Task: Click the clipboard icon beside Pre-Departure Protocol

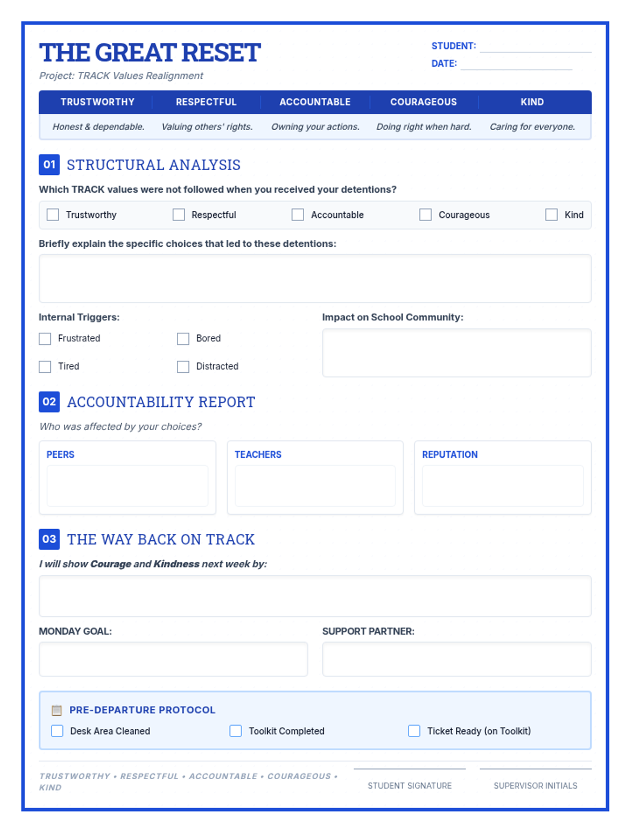Action: pyautogui.click(x=57, y=710)
